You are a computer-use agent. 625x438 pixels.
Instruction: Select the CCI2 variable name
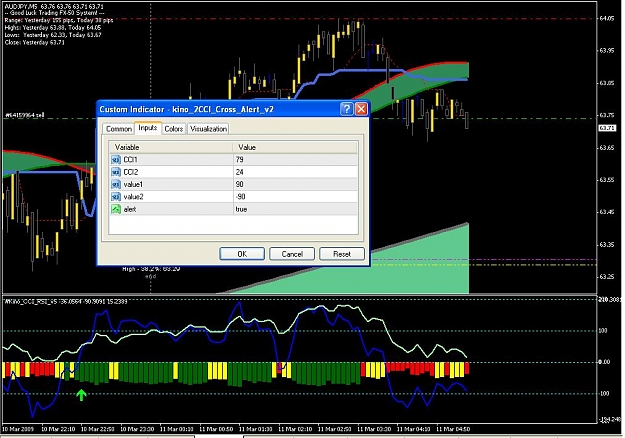pos(131,172)
